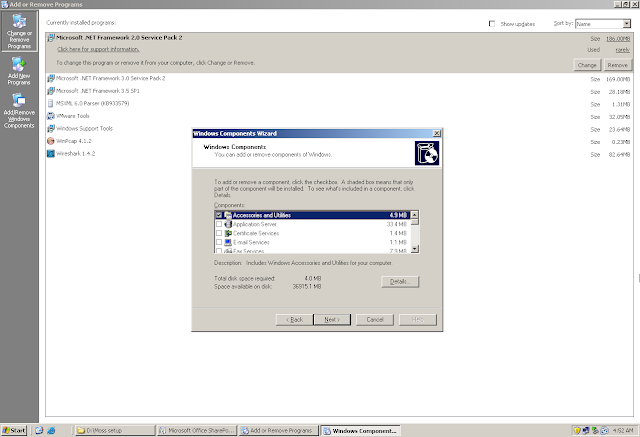Open the Sort by dropdown

(627, 24)
